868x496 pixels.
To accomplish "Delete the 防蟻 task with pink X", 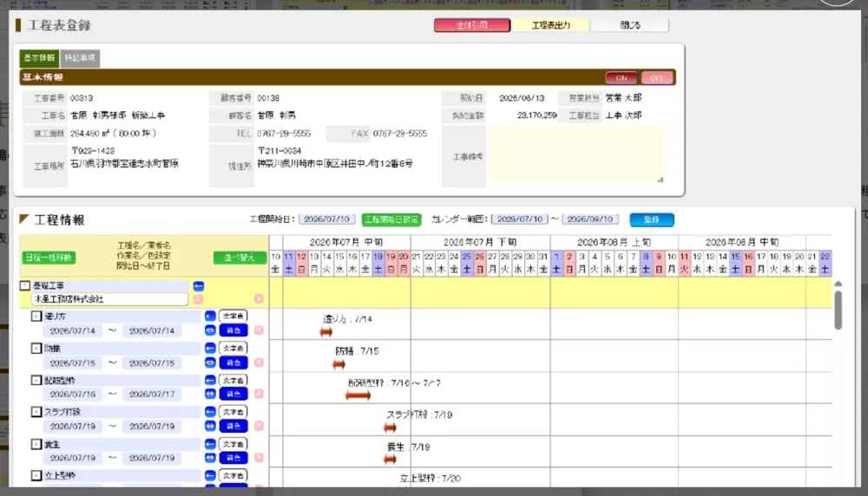I will (x=259, y=362).
